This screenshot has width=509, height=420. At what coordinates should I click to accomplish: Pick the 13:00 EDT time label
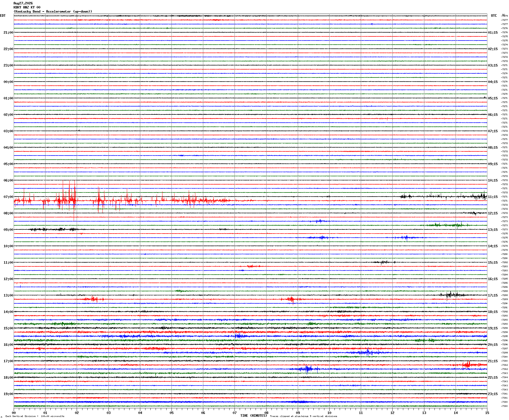point(8,295)
